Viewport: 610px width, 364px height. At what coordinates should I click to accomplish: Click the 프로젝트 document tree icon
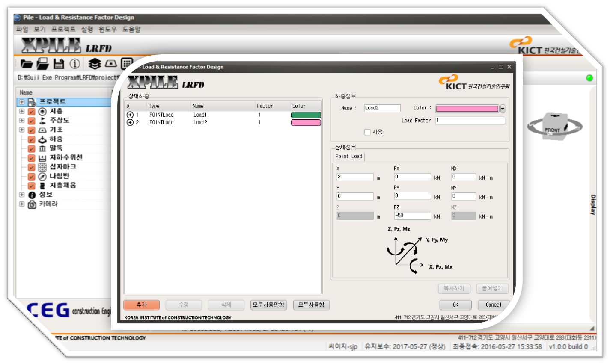32,102
